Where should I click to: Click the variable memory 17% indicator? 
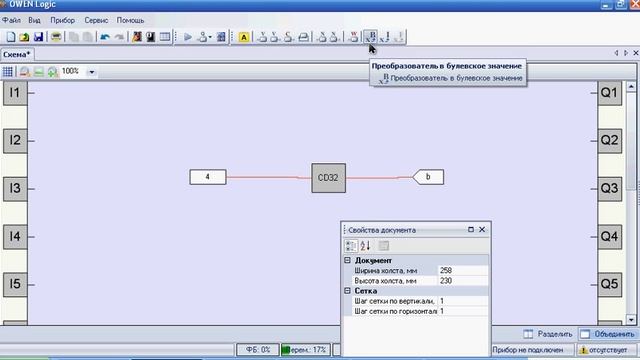pos(306,350)
